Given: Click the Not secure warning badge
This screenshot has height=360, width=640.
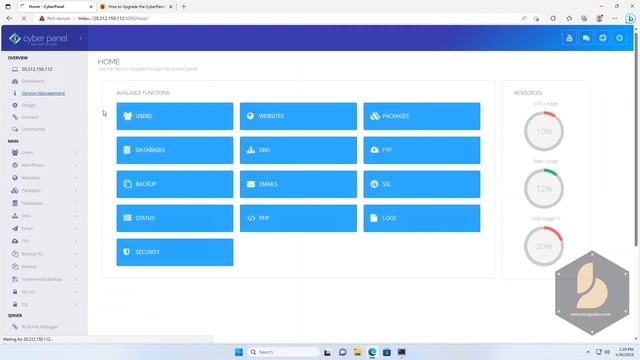Looking at the screenshot, I should click(54, 18).
